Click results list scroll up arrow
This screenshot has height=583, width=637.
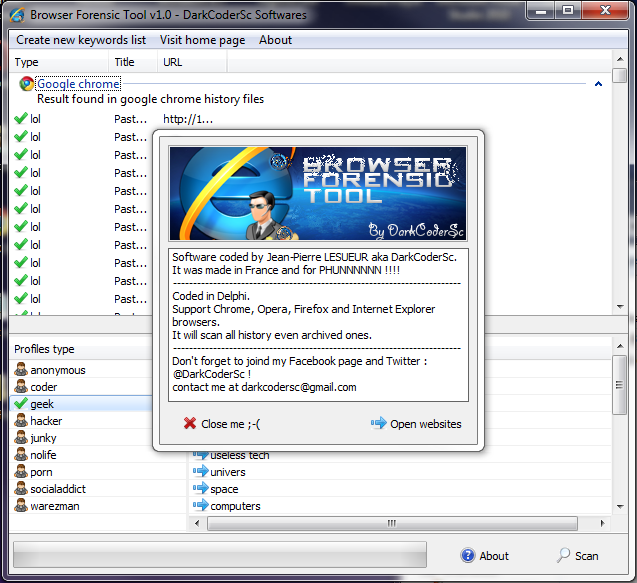pyautogui.click(x=620, y=59)
